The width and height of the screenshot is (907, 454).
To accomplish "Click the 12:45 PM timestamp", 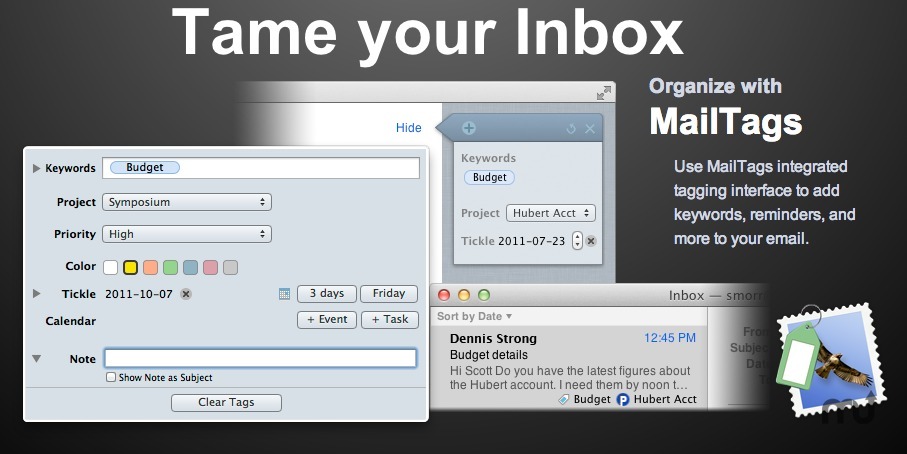I will coord(670,338).
